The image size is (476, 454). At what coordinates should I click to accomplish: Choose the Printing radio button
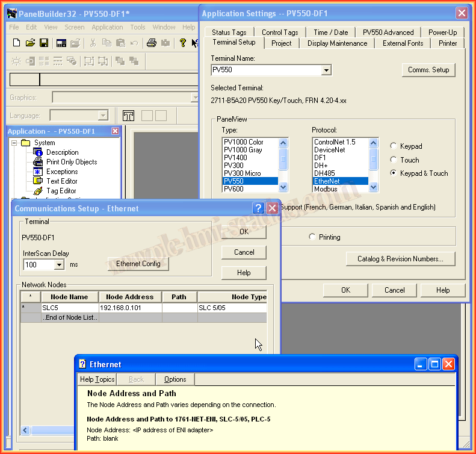click(312, 237)
